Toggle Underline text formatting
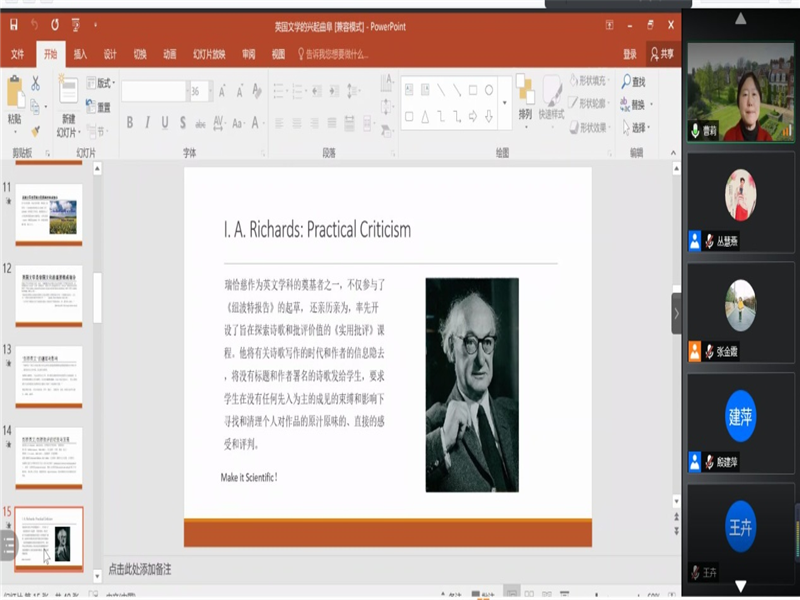Image resolution: width=800 pixels, height=600 pixels. [165, 123]
